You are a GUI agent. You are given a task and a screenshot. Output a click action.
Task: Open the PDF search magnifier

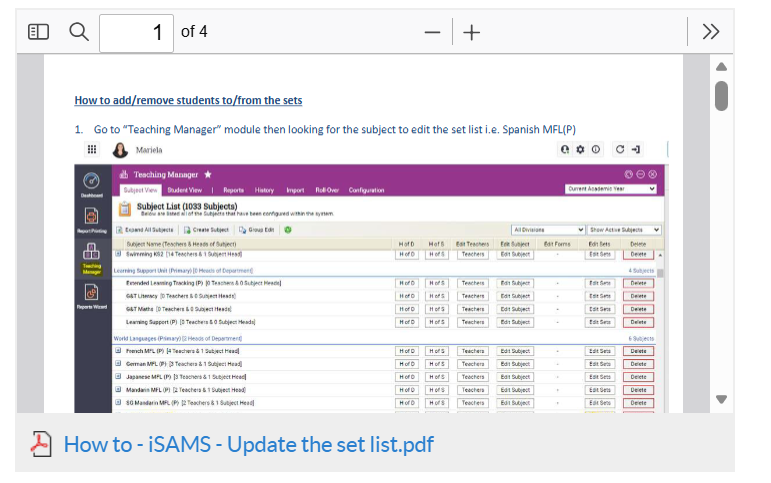(x=79, y=32)
